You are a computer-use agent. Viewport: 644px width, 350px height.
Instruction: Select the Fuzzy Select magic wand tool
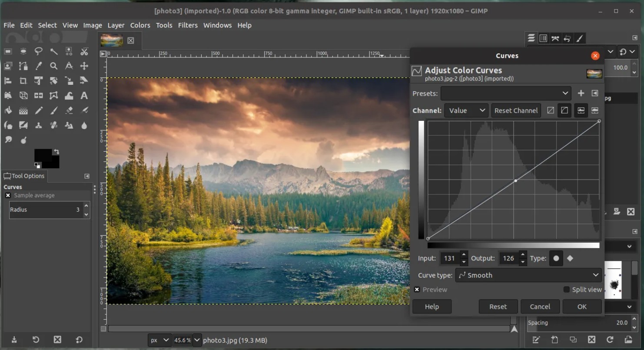54,52
